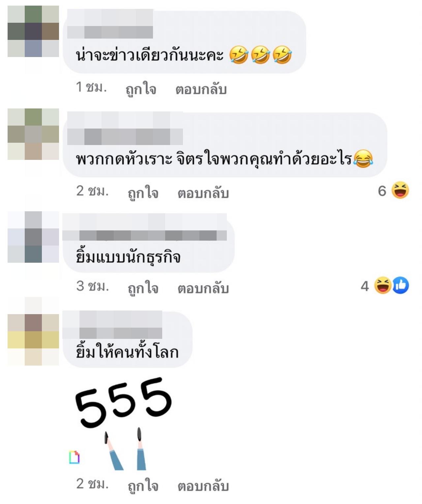Click the blue like reaction icon
The width and height of the screenshot is (422, 504).
click(401, 285)
